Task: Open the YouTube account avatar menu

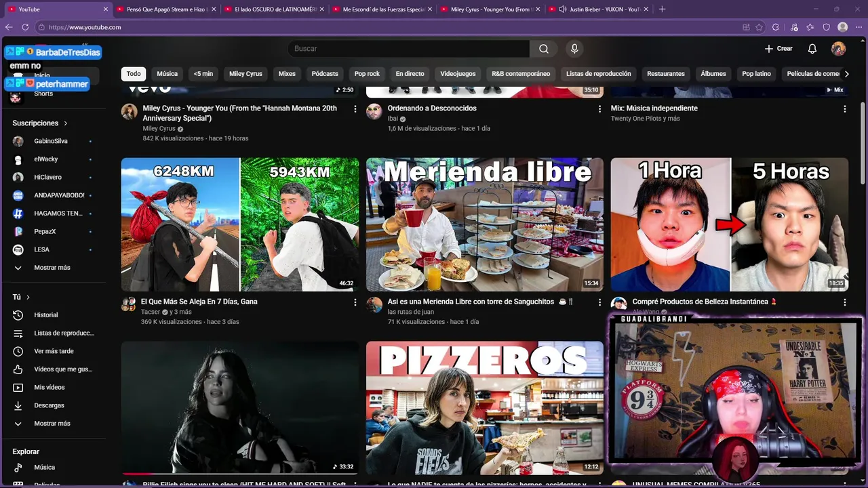Action: (x=839, y=49)
